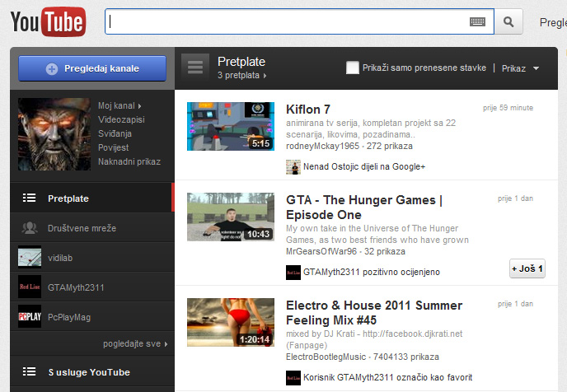Enable 'Prikaži samo prenesene stavke' checkbox
The image size is (567, 392).
pyautogui.click(x=353, y=68)
